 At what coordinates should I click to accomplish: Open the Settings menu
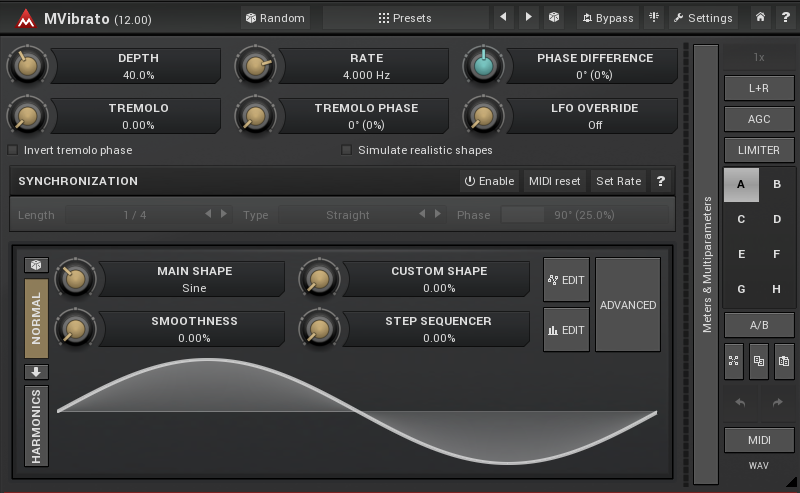tap(703, 18)
